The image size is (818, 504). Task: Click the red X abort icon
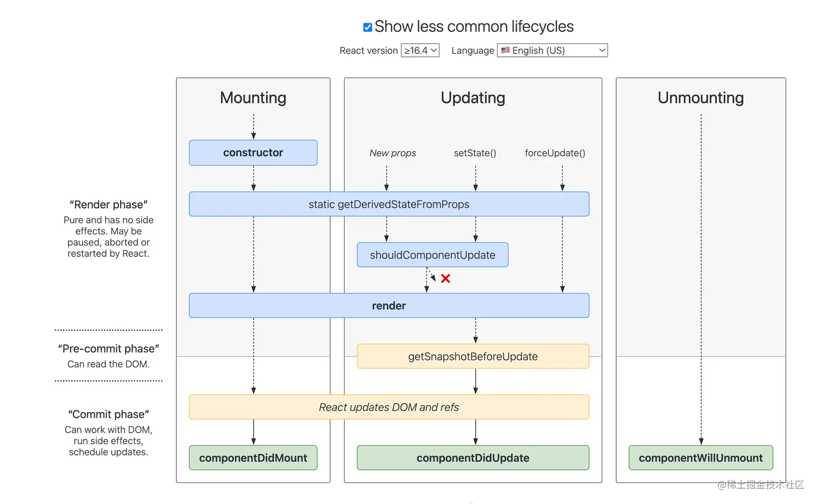(445, 278)
